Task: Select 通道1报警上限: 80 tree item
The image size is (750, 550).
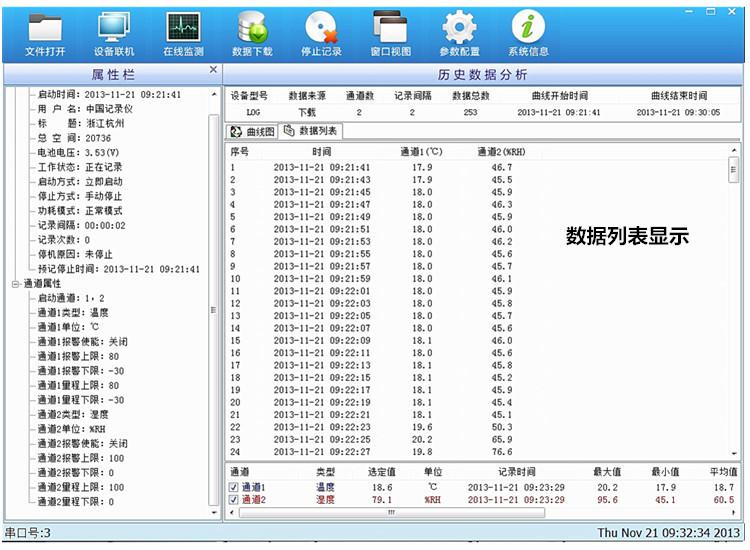Action: [x=78, y=356]
